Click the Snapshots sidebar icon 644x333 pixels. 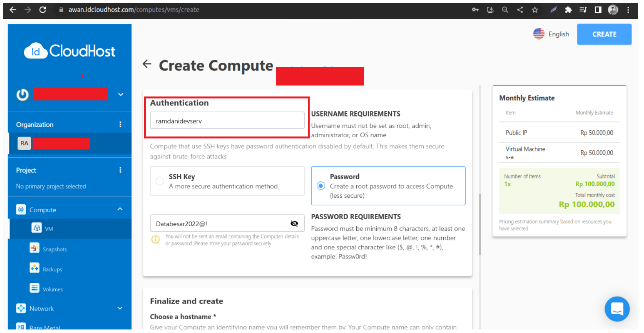pos(34,248)
